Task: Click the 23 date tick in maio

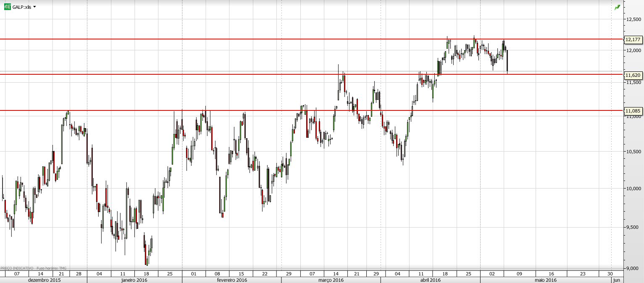Action: [583, 274]
